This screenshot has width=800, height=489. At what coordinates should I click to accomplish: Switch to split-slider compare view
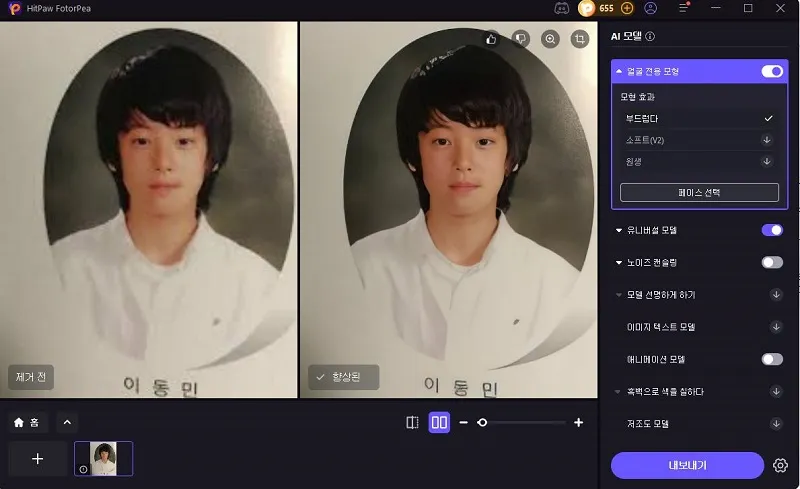coord(412,422)
